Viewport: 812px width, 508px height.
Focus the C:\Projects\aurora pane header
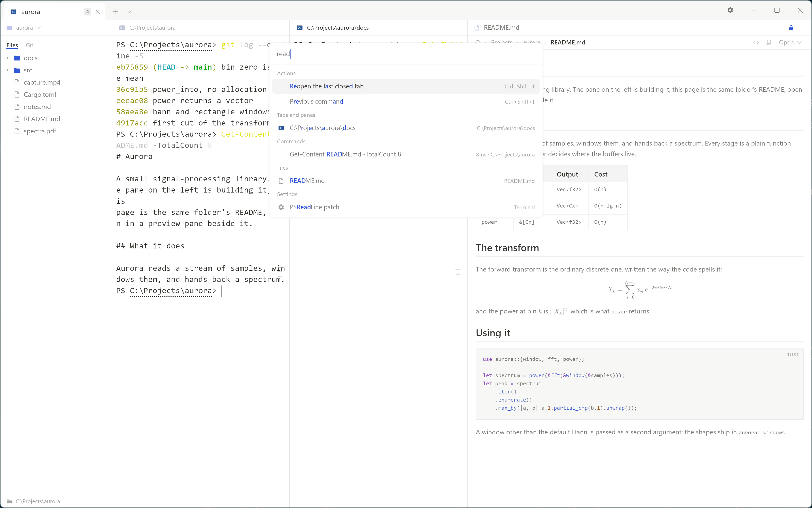pos(201,27)
